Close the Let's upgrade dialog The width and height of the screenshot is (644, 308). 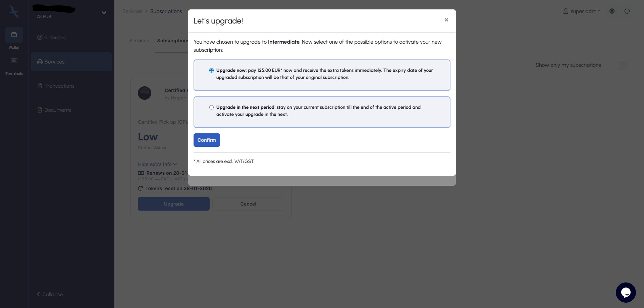(x=446, y=20)
